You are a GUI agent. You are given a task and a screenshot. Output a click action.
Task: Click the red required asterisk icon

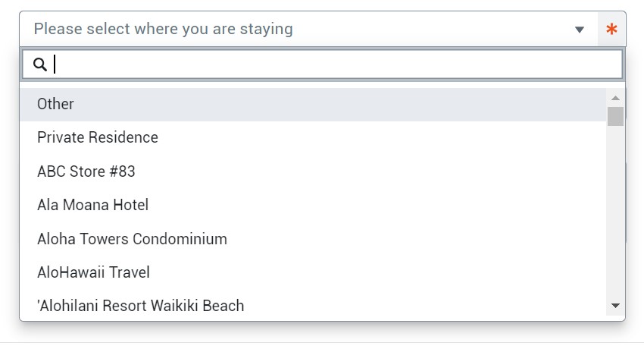point(611,30)
